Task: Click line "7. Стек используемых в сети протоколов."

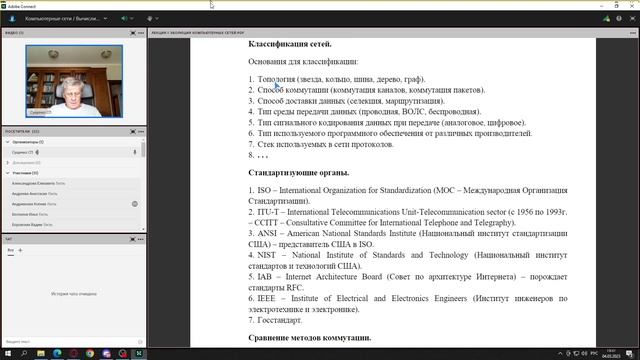Action: pyautogui.click(x=321, y=144)
